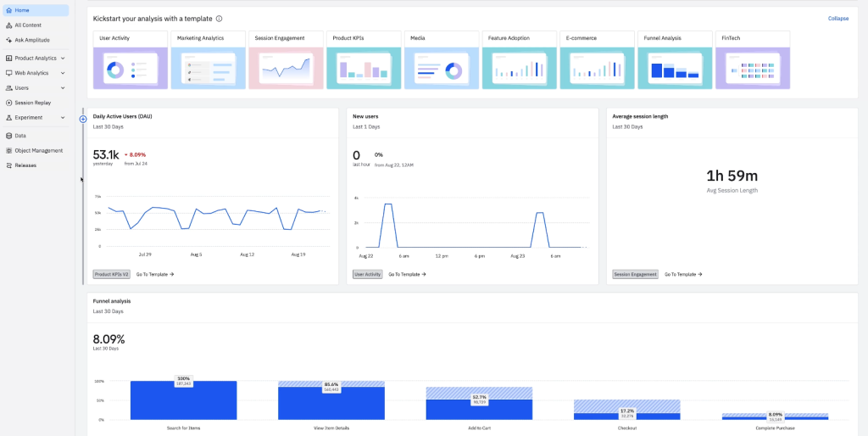Expand the Users sidebar menu
Viewport: 868px width, 436px height.
pyautogui.click(x=63, y=87)
